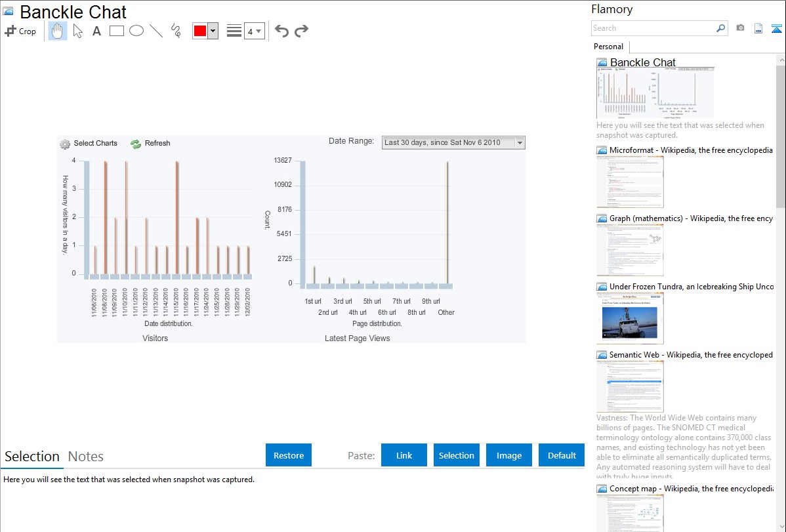Undo the last edit
786x532 pixels.
(x=281, y=31)
